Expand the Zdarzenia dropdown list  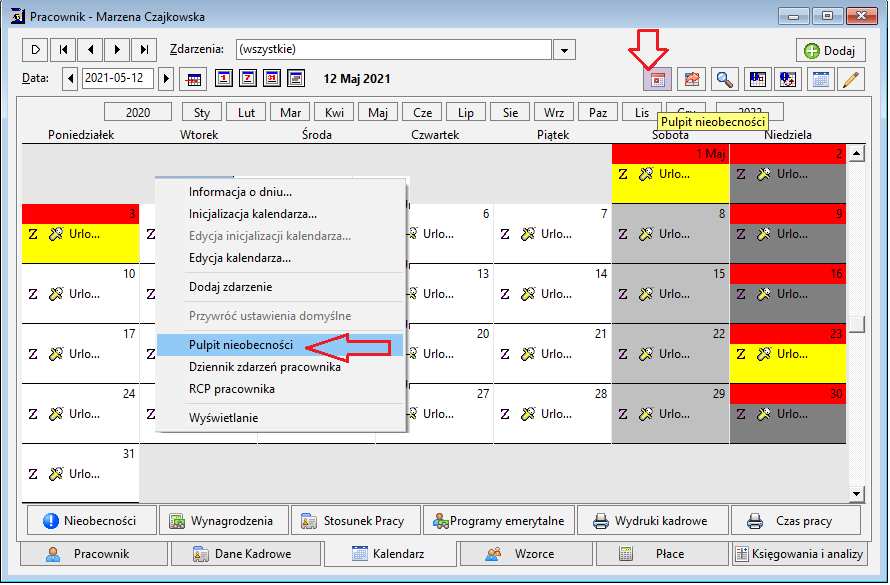coord(564,50)
